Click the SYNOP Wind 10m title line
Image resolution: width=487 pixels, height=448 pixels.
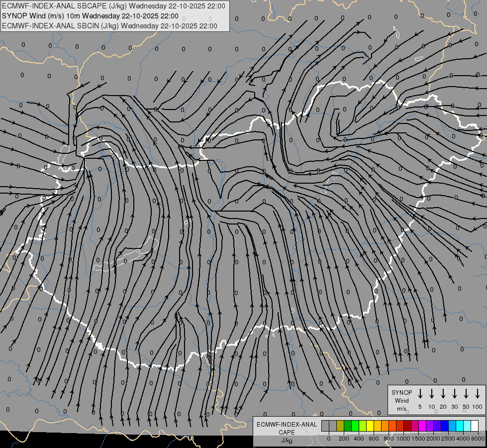90,16
